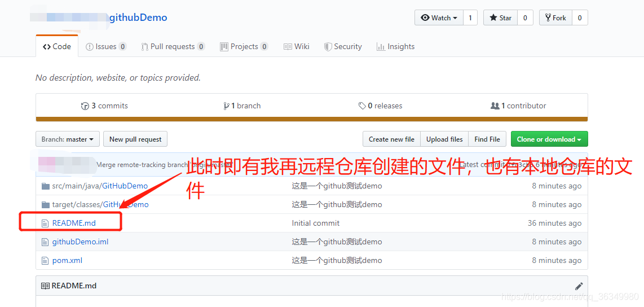Viewport: 644px width, 307px height.
Task: Click Create new file button
Action: click(391, 139)
